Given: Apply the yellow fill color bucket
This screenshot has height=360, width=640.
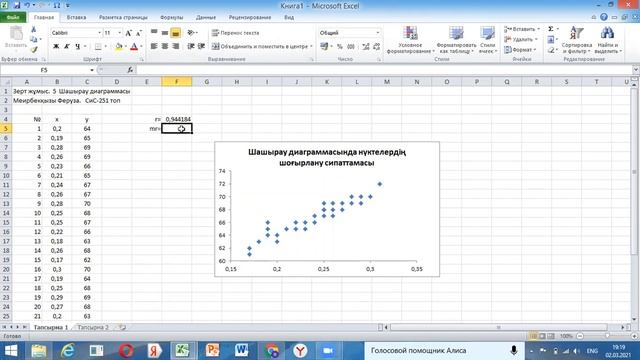Looking at the screenshot, I should click(x=118, y=47).
